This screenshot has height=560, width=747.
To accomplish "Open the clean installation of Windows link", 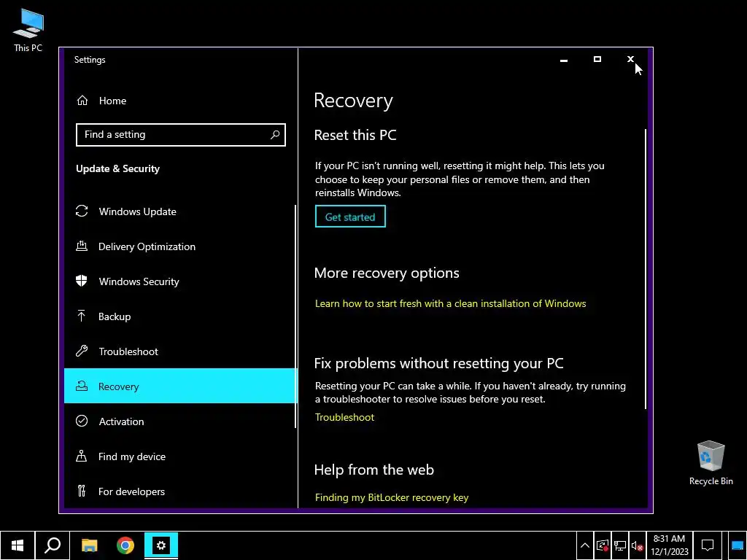I will tap(450, 303).
